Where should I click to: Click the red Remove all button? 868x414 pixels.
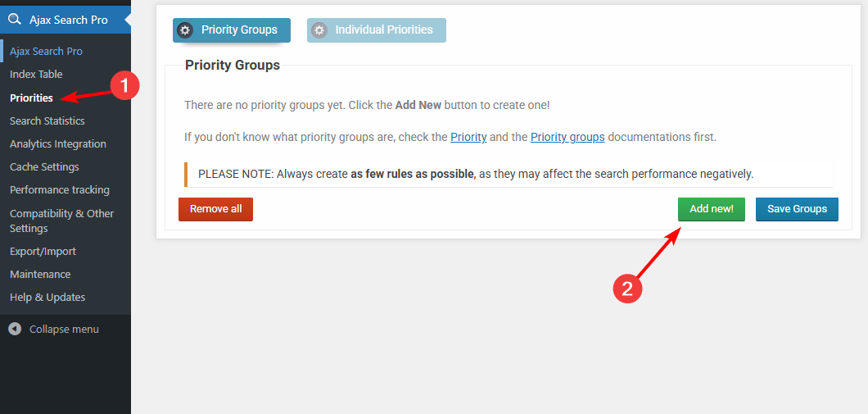tap(215, 209)
